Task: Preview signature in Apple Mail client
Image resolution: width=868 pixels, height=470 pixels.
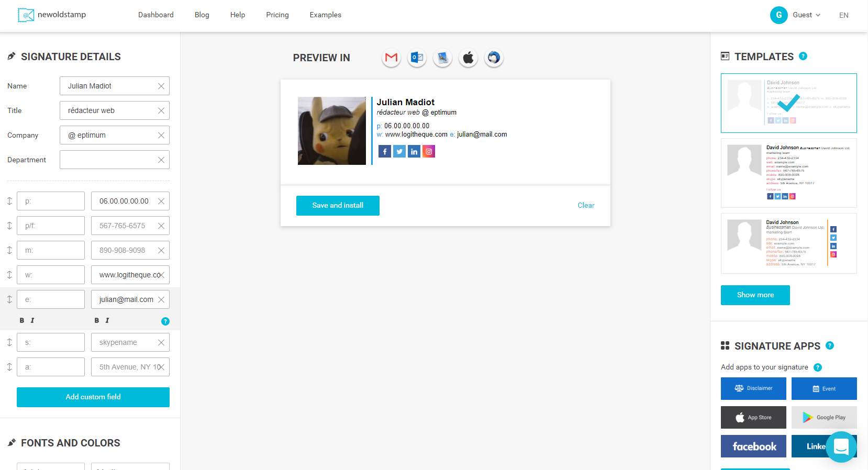Action: click(468, 58)
